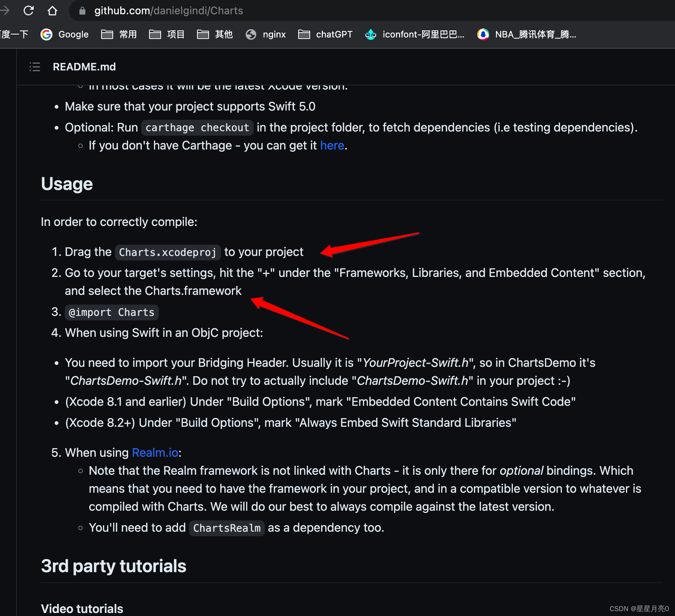This screenshot has width=675, height=616.
Task: Click the 'carthage checkout' code snippet
Action: tap(197, 127)
